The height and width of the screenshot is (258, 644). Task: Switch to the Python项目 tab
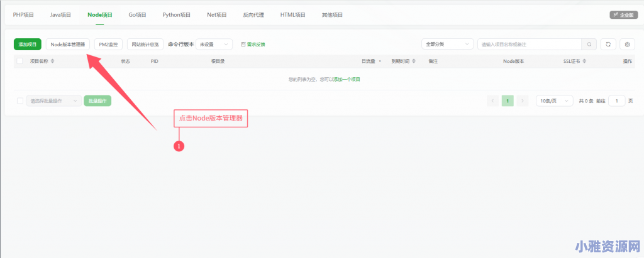click(177, 15)
